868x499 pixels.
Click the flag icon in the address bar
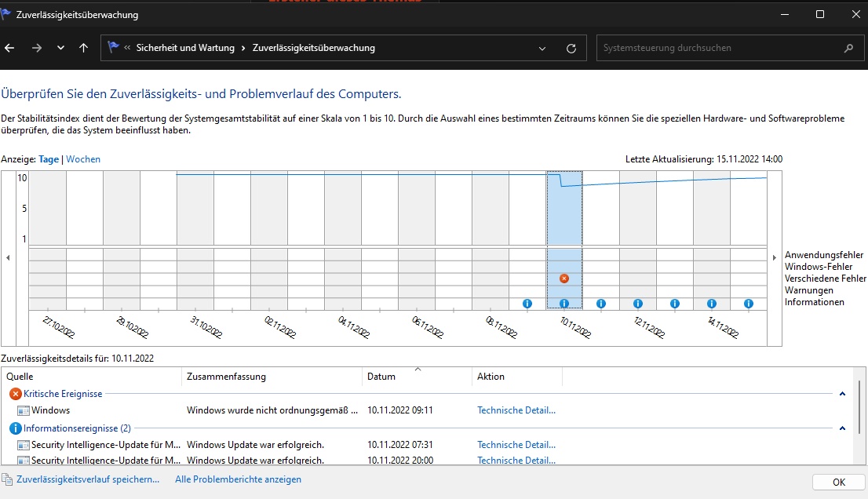click(x=114, y=48)
